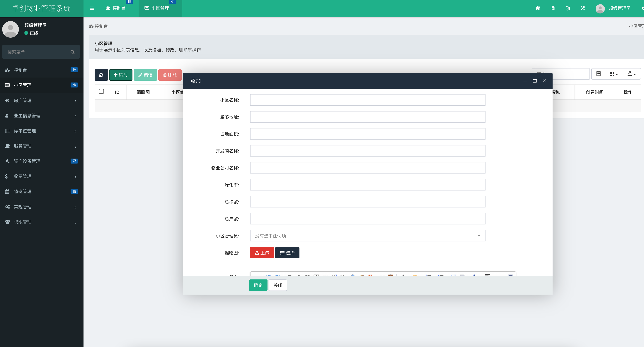
Task: Click the red 删除 button
Action: tap(170, 75)
